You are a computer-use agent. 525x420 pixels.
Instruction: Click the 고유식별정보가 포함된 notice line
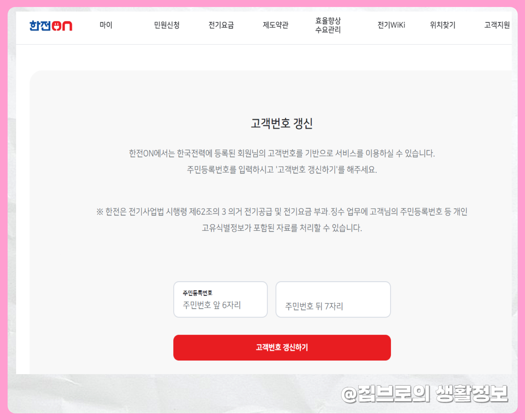tap(282, 228)
